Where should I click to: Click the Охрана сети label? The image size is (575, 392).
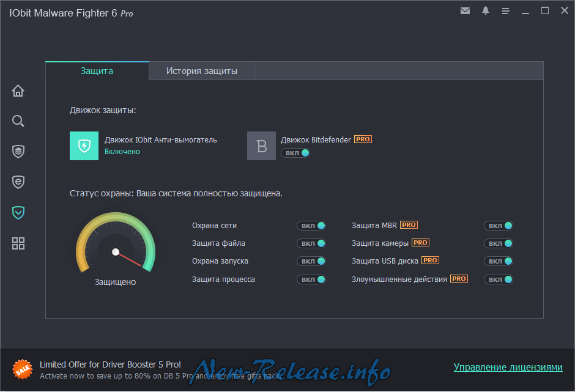click(215, 226)
